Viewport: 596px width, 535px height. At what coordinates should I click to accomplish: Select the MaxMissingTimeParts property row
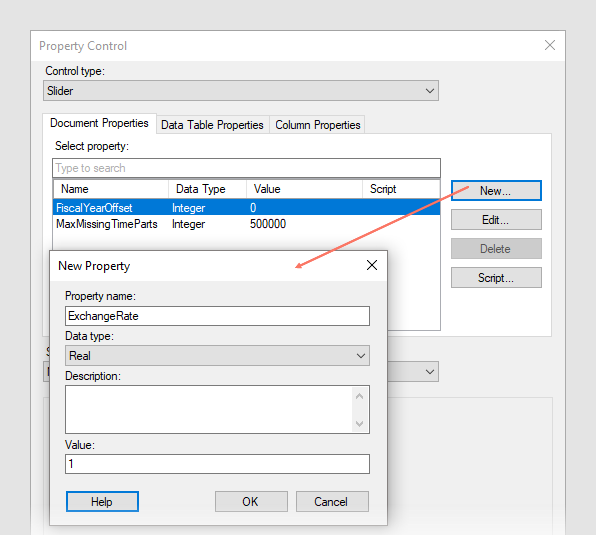[x=246, y=224]
